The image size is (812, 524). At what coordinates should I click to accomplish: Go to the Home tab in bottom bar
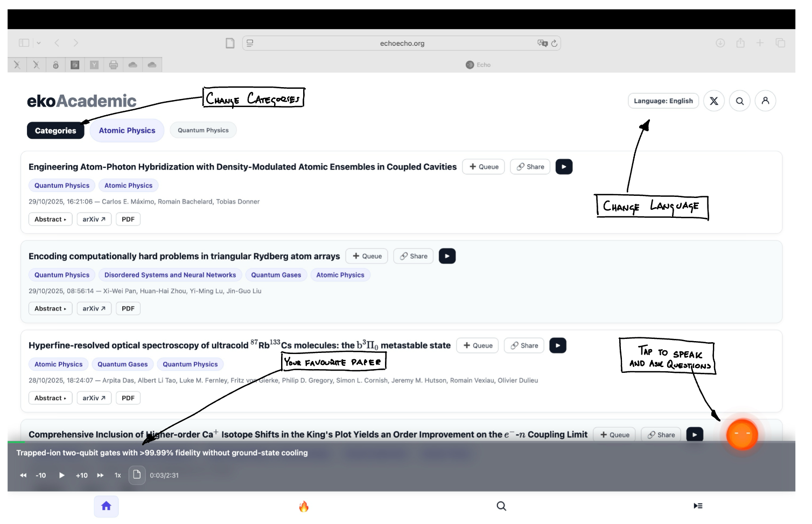(106, 506)
